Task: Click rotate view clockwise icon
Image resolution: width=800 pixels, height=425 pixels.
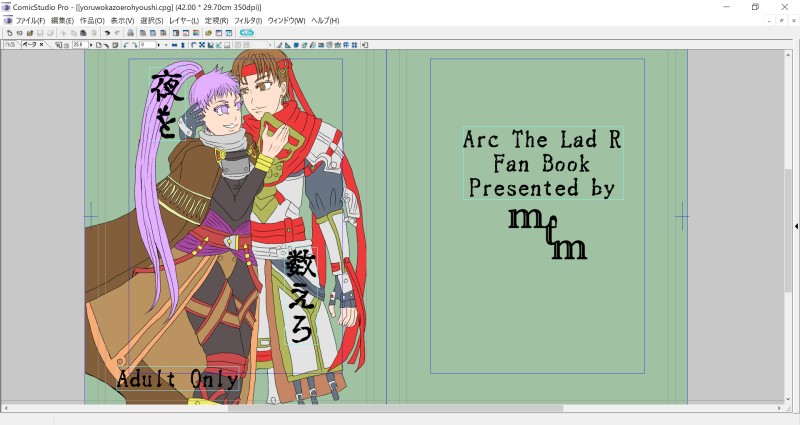Action: (x=134, y=45)
